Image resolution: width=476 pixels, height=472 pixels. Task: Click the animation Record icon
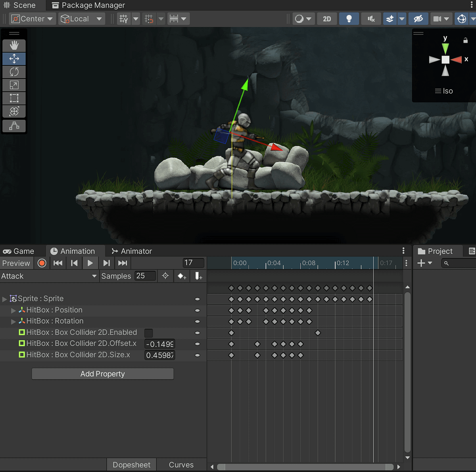pos(42,263)
